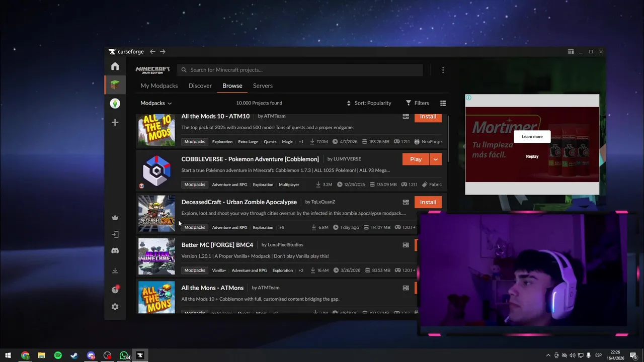Expand the Play button dropdown arrow for COBBLEVERSE

click(x=436, y=159)
